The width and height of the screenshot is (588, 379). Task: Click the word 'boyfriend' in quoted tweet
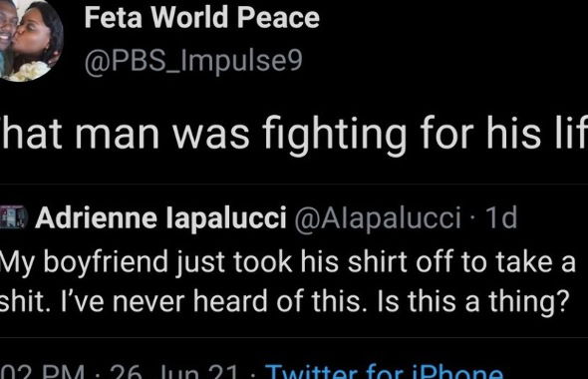tap(106, 262)
